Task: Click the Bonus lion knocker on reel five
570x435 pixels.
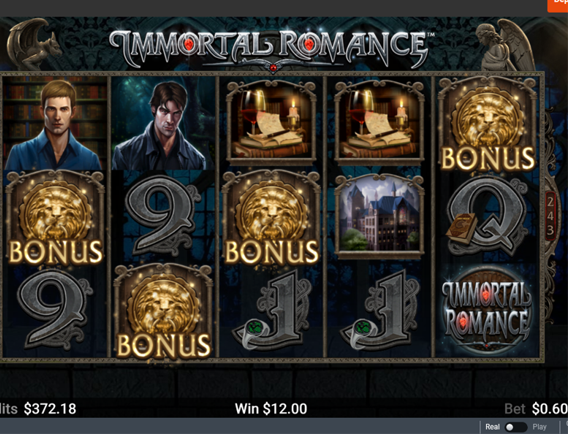Action: click(x=487, y=125)
